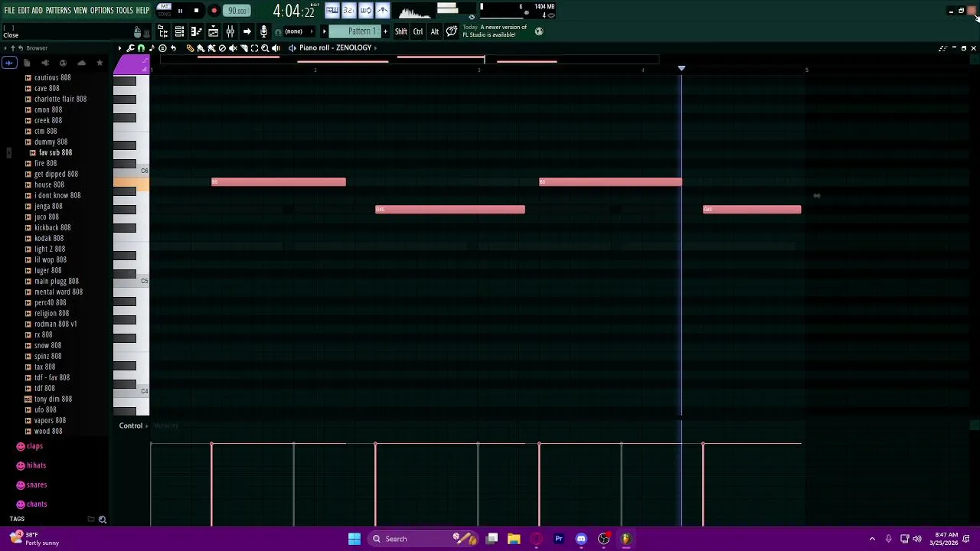Pause playback with the pause button
Viewport: 980px width, 551px height.
coord(180,11)
